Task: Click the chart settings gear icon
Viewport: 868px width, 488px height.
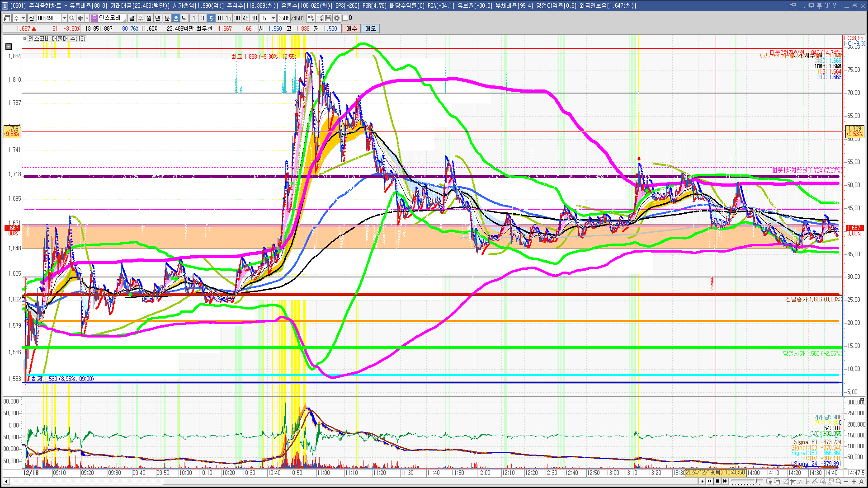Action: coord(337,18)
